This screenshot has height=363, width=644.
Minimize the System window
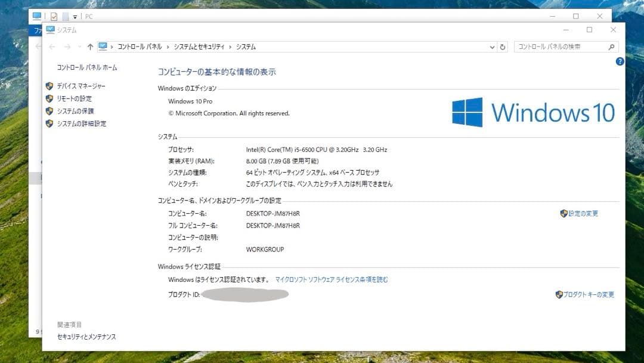[566, 30]
